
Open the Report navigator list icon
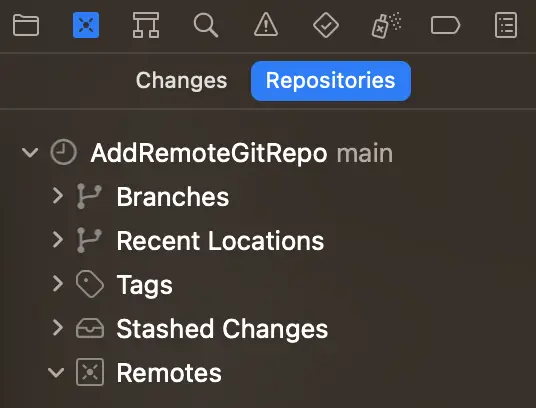[506, 25]
